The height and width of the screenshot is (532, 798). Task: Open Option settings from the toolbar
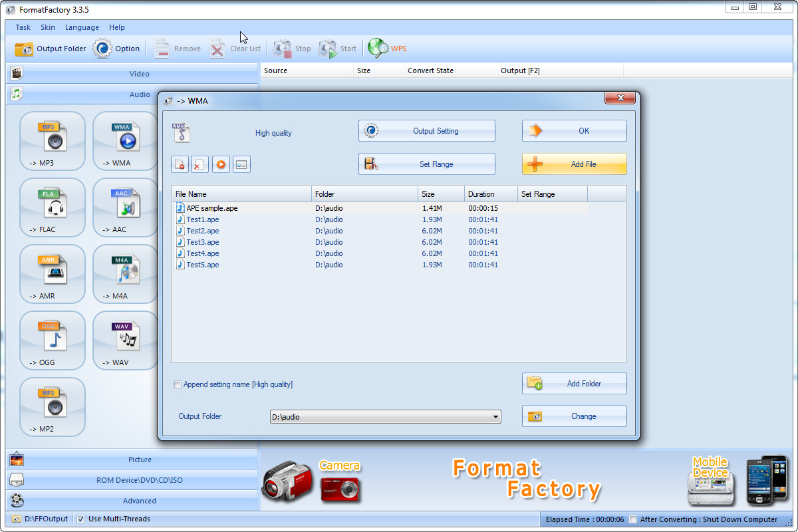pos(116,49)
